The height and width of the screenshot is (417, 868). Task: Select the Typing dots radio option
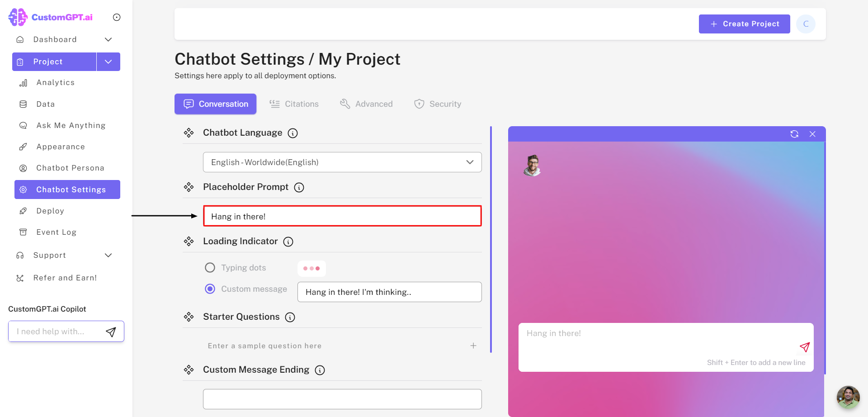point(210,268)
